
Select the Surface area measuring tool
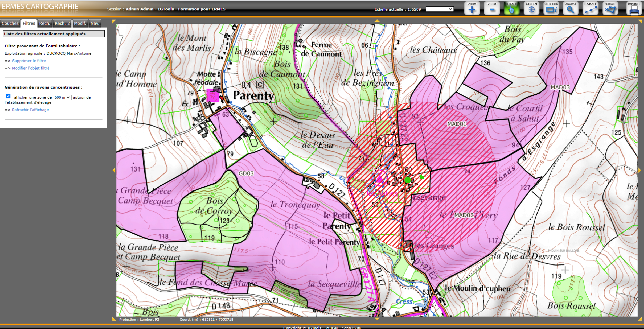coord(610,9)
